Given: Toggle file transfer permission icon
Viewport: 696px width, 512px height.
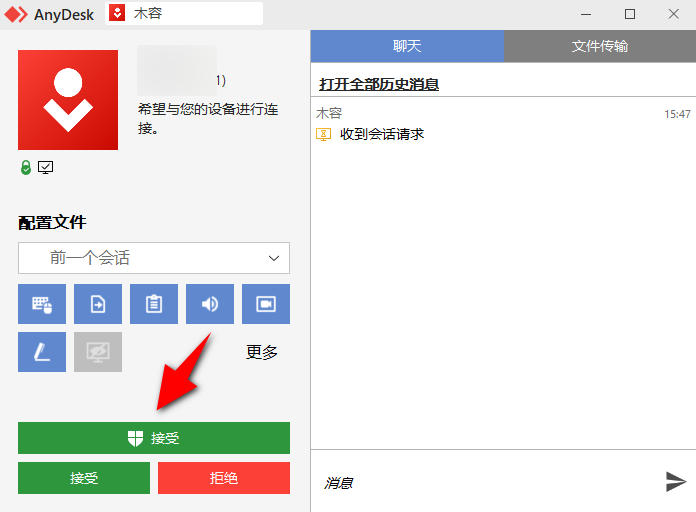Looking at the screenshot, I should (98, 304).
